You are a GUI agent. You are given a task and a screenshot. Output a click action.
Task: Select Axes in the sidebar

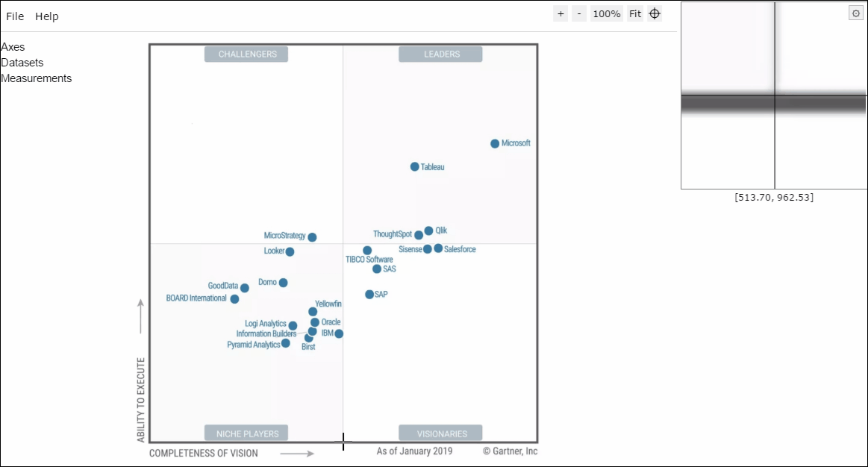click(x=13, y=47)
